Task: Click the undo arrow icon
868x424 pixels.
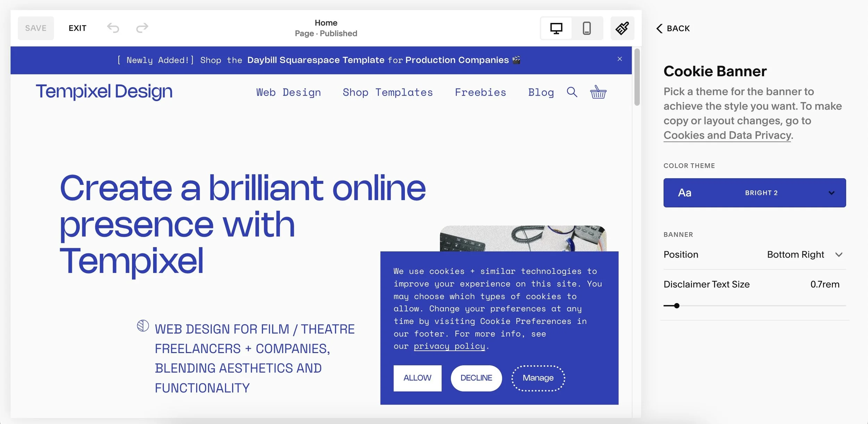Action: click(x=113, y=28)
